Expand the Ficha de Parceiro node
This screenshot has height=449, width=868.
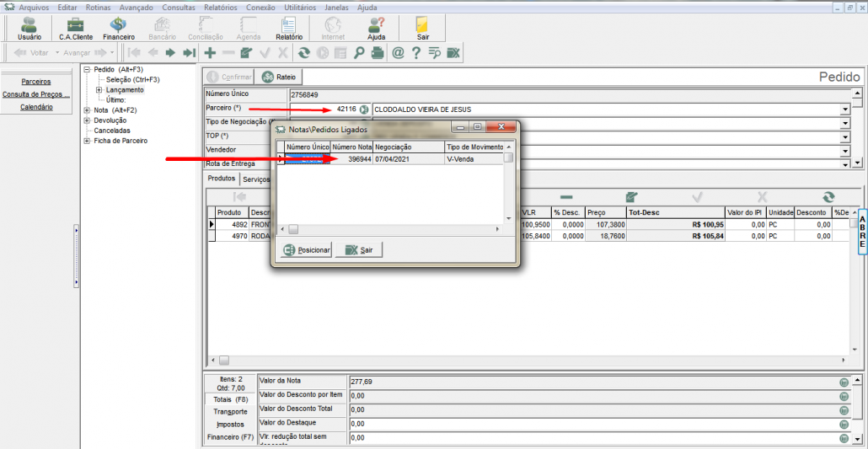[88, 141]
